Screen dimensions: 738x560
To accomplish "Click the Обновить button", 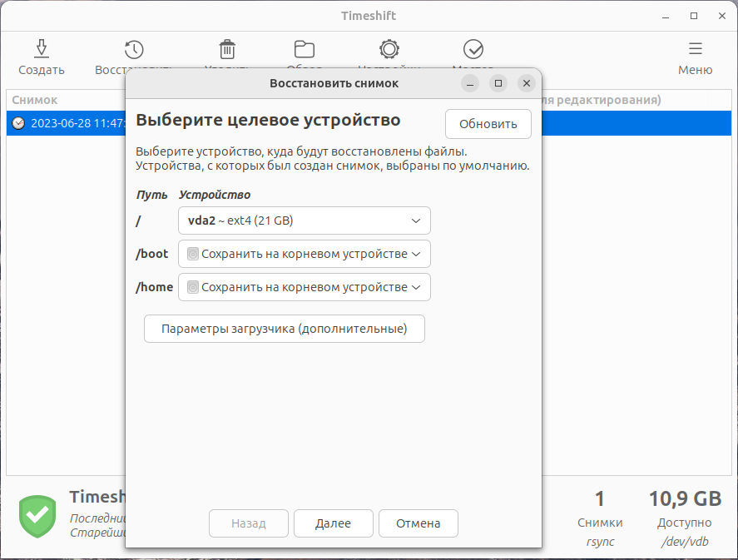I will (488, 124).
